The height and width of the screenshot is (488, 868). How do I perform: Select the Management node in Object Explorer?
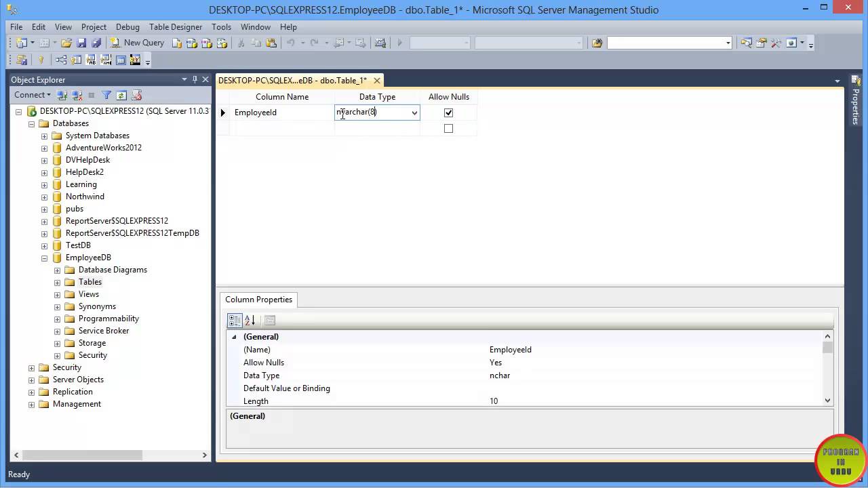tap(77, 404)
